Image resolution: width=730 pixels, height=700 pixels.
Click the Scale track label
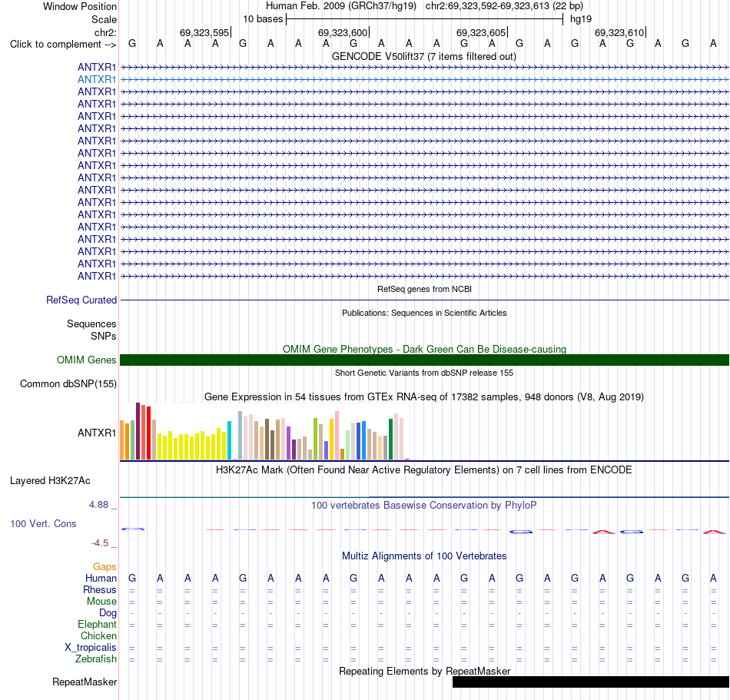point(104,19)
